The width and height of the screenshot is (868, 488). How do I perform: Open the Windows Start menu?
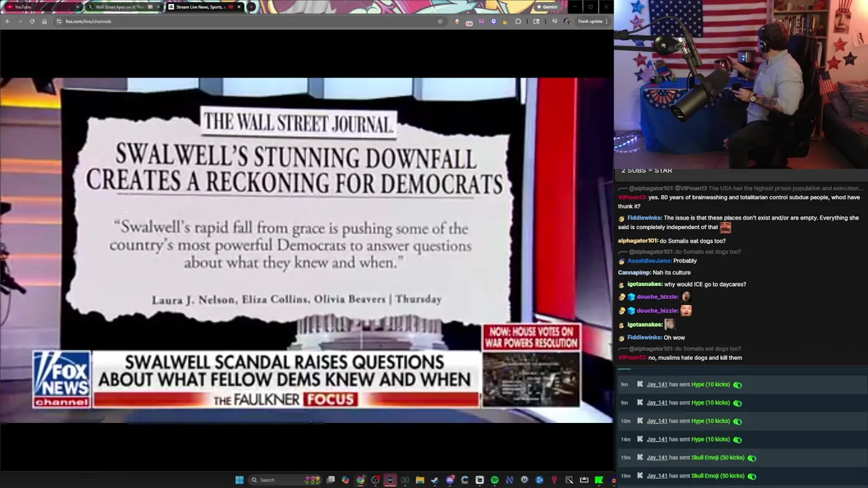239,480
